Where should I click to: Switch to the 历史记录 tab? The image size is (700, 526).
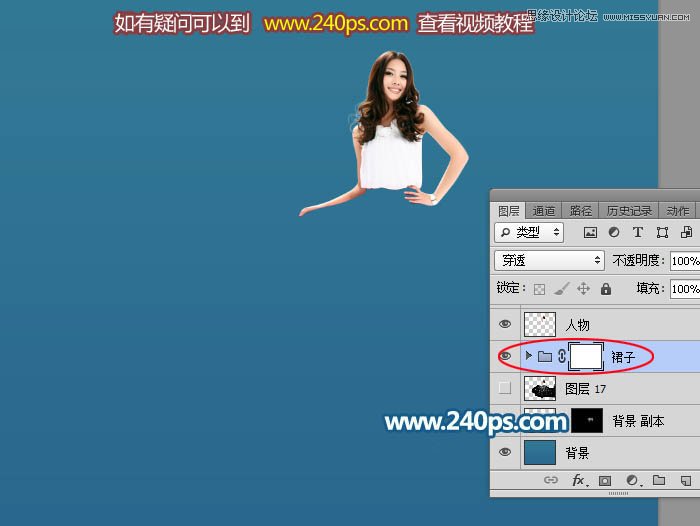point(628,211)
